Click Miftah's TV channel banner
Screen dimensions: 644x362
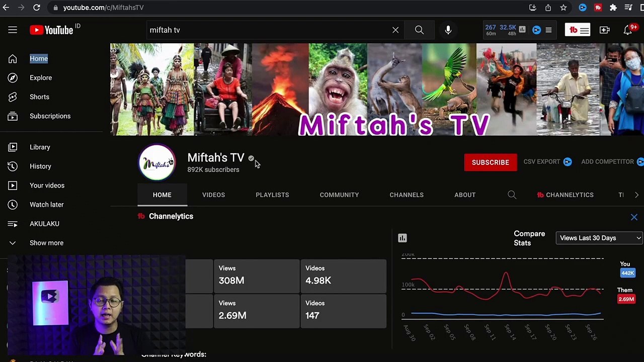tap(377, 89)
